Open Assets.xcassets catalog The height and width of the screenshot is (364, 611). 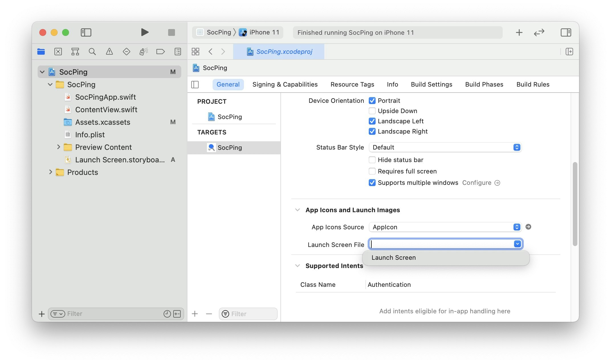click(x=103, y=122)
